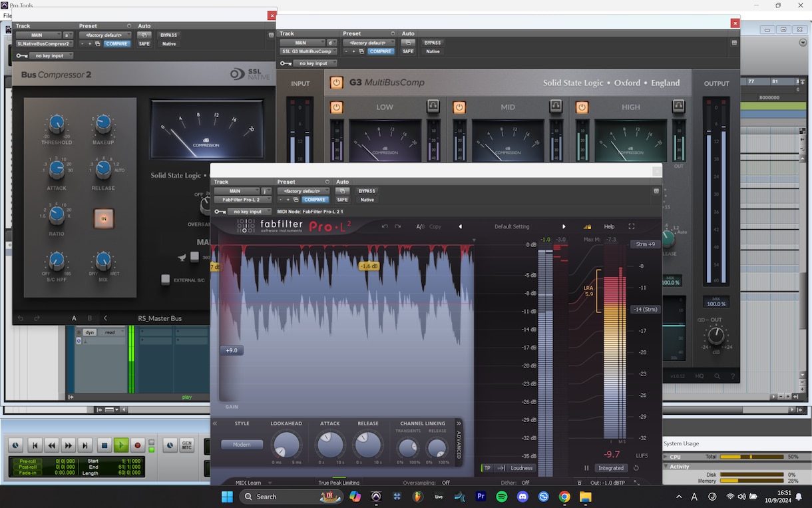
Task: Click the Release knob in Pro-L 2
Action: point(368,445)
